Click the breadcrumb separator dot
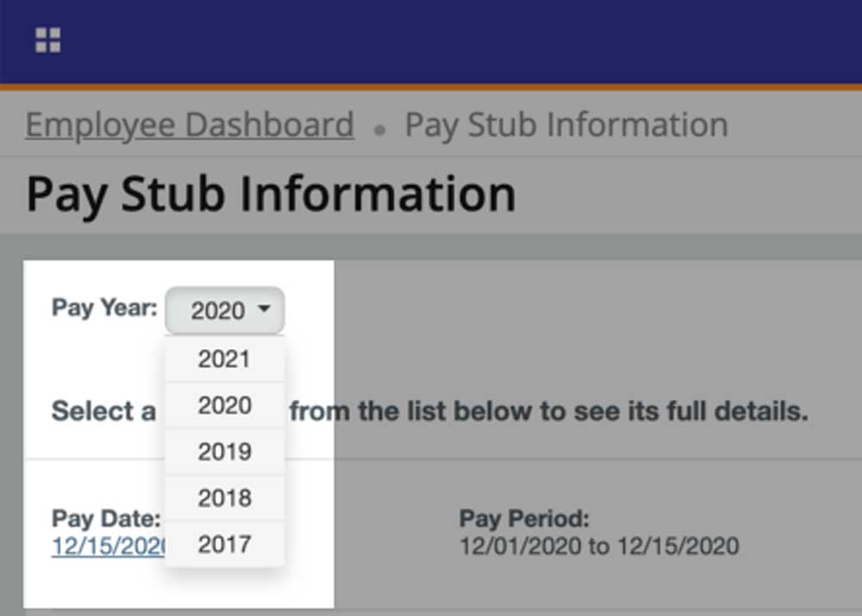This screenshot has width=862, height=616. [x=379, y=128]
